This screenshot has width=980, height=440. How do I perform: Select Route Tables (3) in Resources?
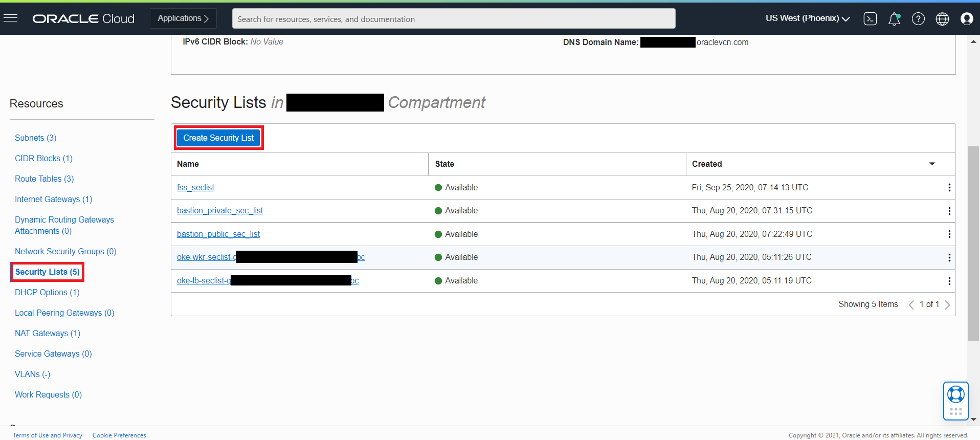pyautogui.click(x=44, y=179)
